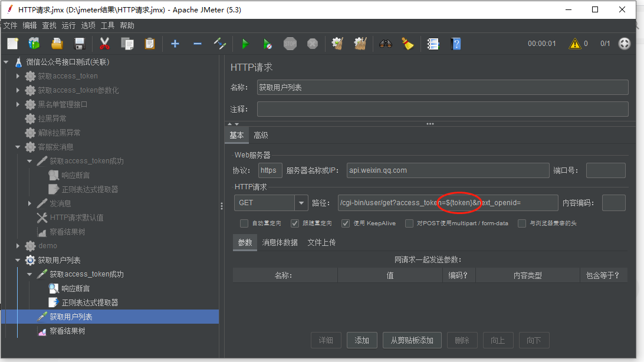Toggle 使用 KeepAlive checkbox

coord(346,223)
